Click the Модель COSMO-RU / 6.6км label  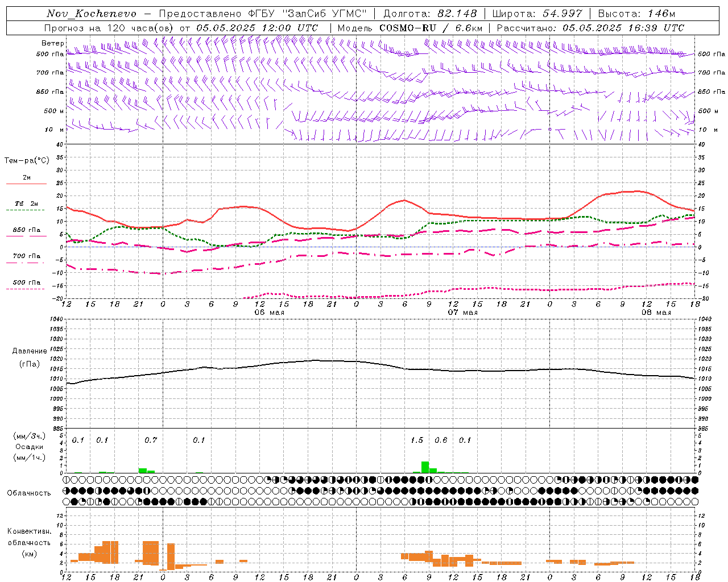[409, 28]
